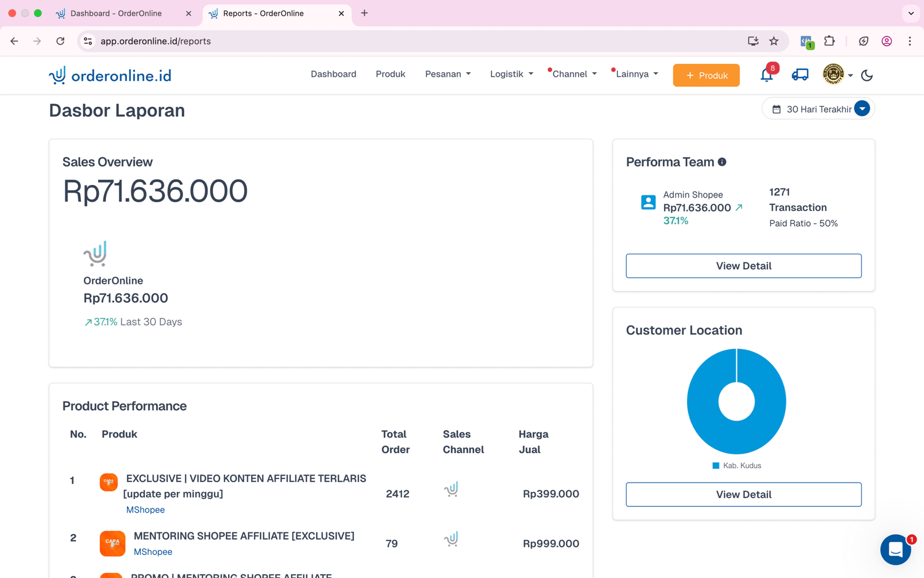
Task: Open the profile avatar dropdown
Action: click(x=837, y=75)
